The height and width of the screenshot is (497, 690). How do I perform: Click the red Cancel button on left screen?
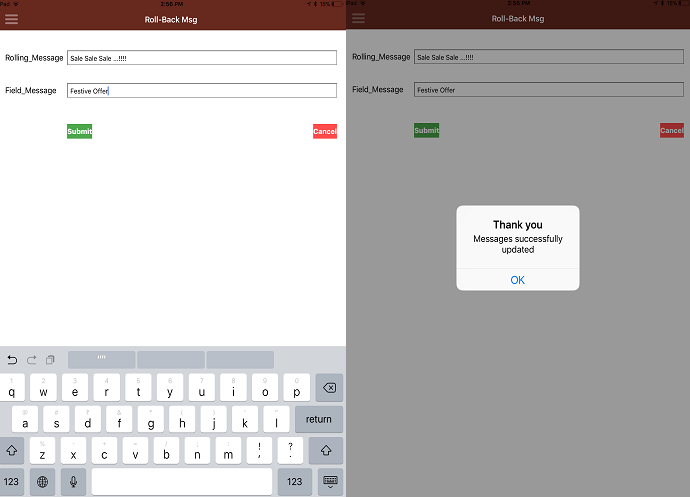325,131
